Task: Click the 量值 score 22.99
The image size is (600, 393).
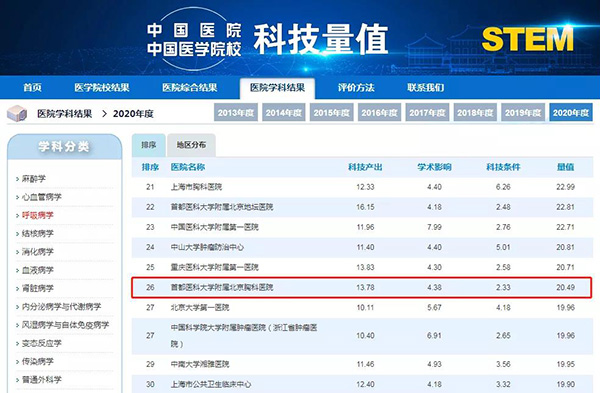Action: (566, 187)
